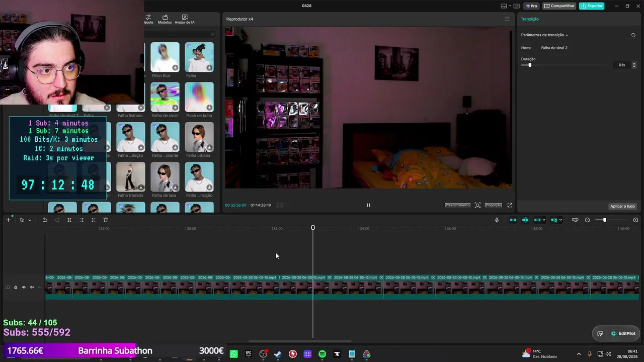Open the EditPilot assistant
This screenshot has width=644, height=362.
tap(623, 333)
